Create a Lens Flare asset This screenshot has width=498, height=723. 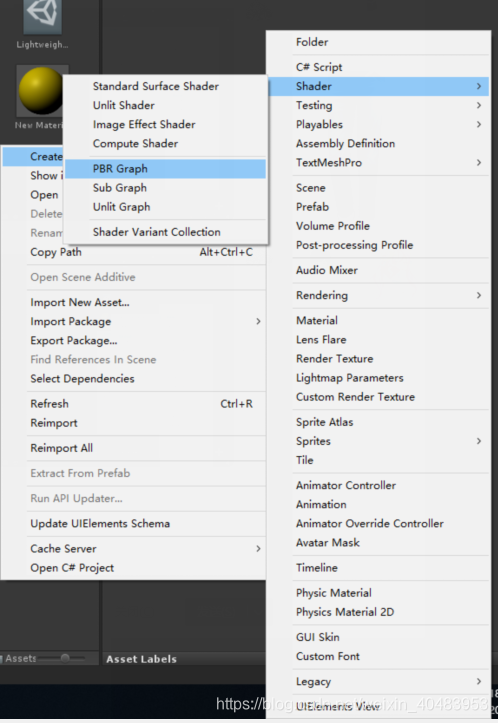pos(378,340)
